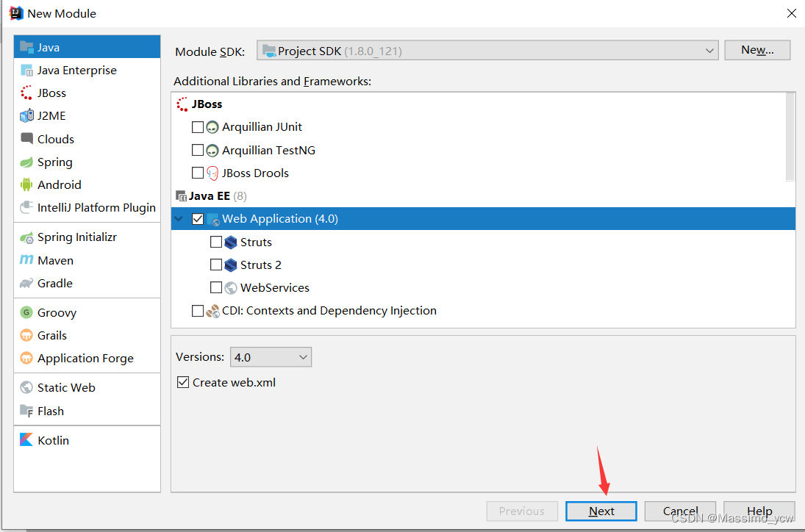
Task: Close the New Module dialog
Action: (x=792, y=13)
